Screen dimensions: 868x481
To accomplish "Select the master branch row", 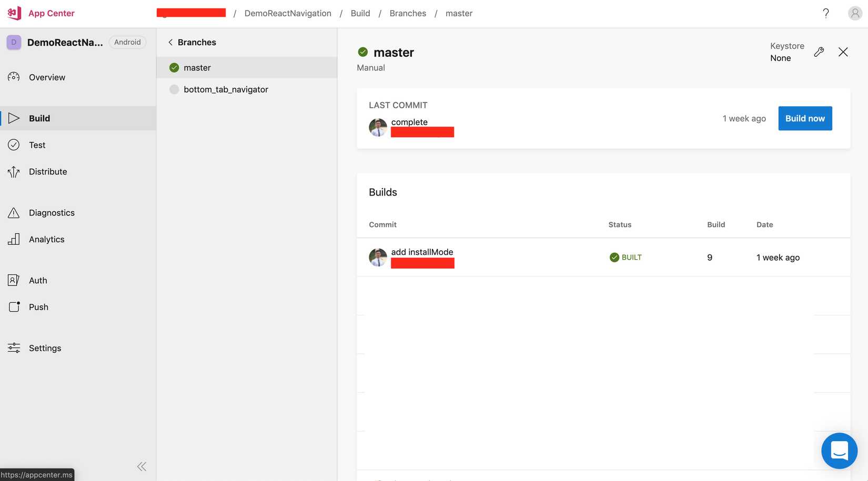I will click(x=247, y=67).
